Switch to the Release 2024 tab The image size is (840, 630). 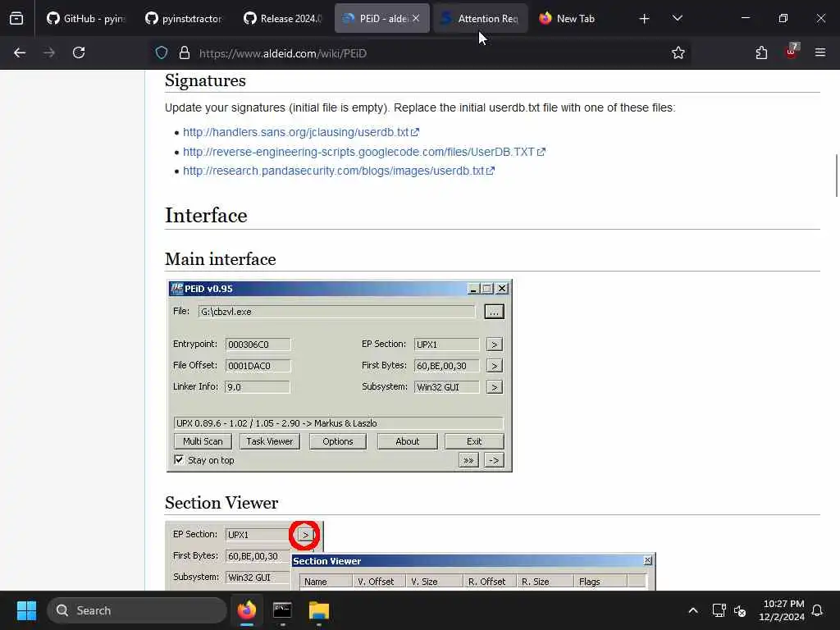282,19
